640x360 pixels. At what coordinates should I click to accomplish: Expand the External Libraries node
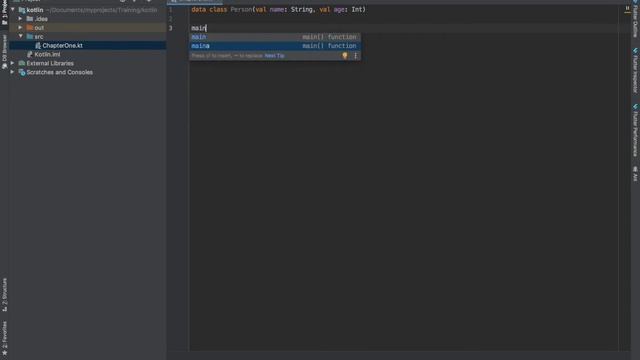click(x=13, y=63)
